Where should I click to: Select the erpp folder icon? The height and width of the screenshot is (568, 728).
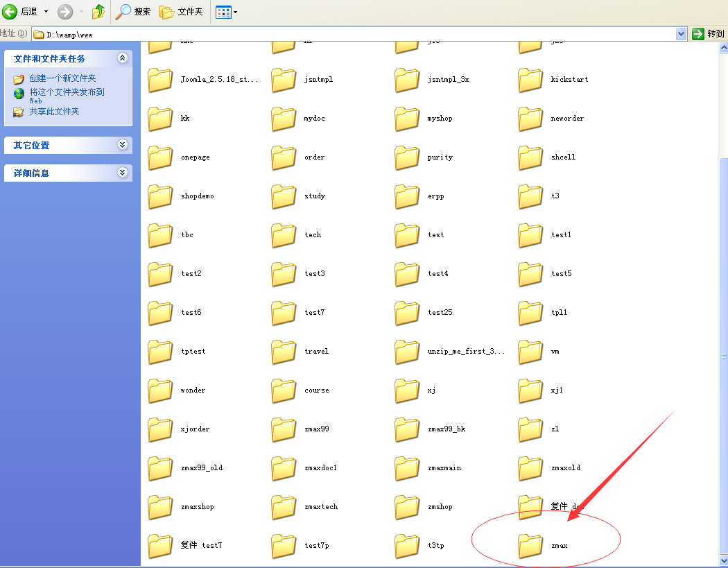coord(407,196)
